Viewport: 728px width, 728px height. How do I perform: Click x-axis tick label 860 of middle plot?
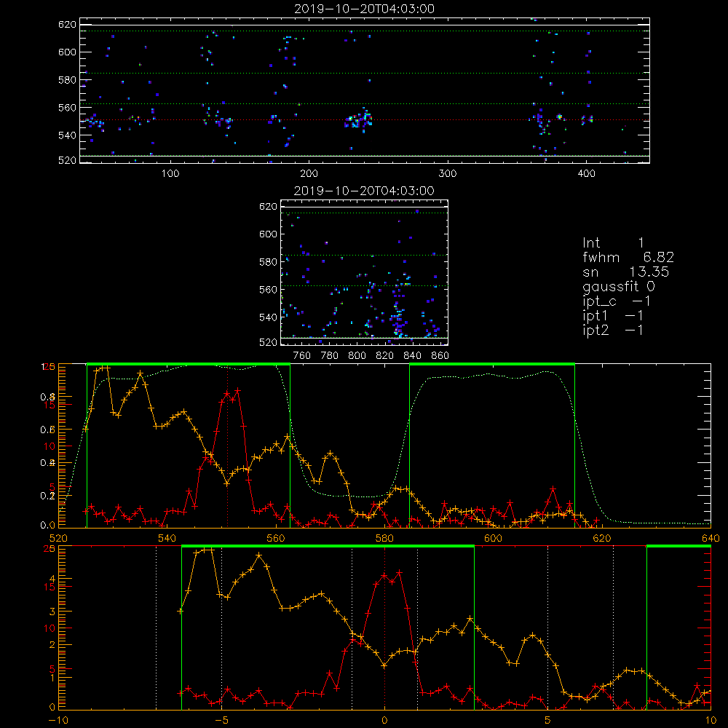440,356
